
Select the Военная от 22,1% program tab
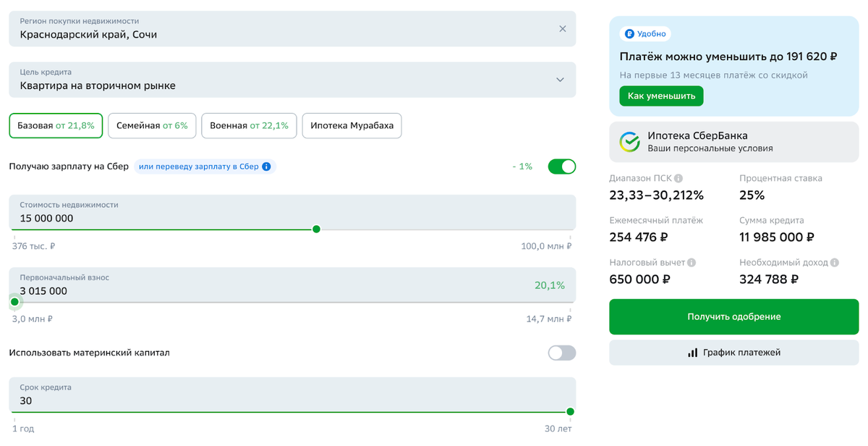click(x=249, y=125)
